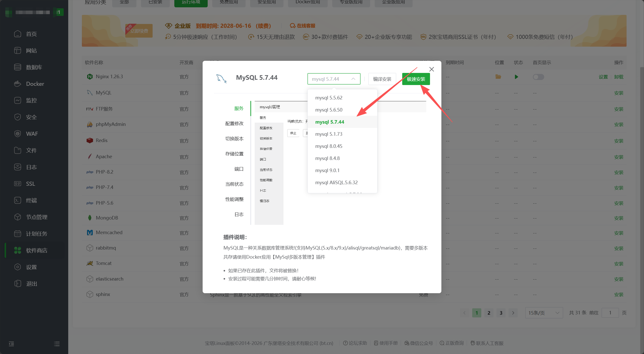Select mysql 8.4.8 from version list
The height and width of the screenshot is (354, 644).
pos(342,158)
